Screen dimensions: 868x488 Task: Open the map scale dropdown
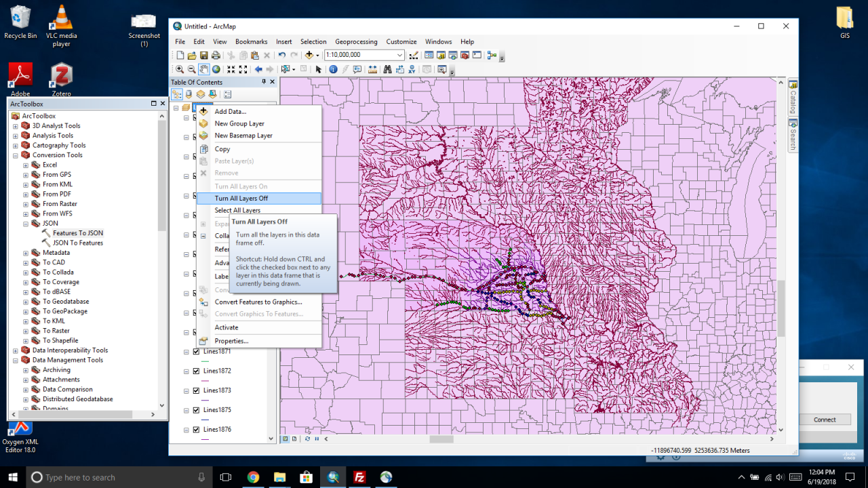(x=399, y=55)
